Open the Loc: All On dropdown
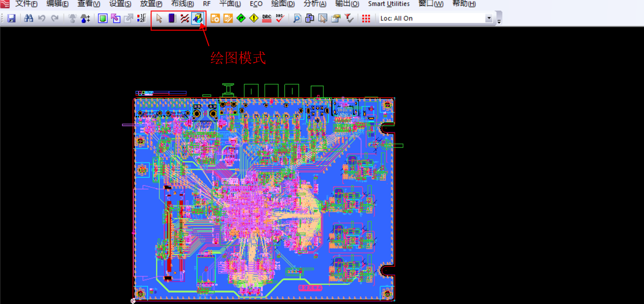 tap(488, 18)
